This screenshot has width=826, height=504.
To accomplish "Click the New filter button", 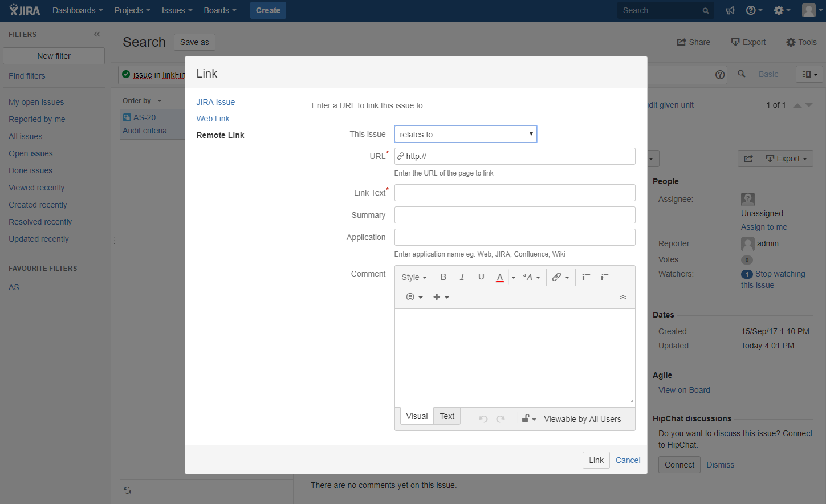I will 54,56.
